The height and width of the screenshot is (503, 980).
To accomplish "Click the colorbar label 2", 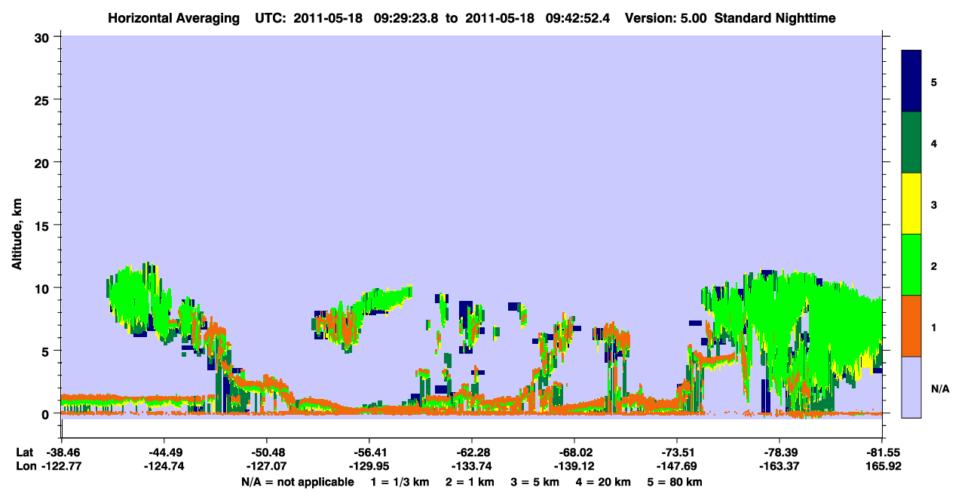I will 934,265.
